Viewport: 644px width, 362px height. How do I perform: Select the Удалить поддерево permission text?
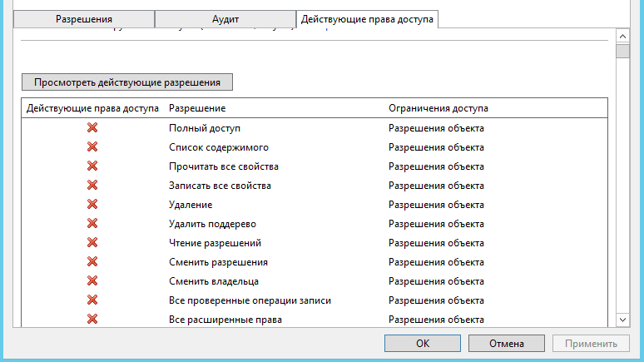pyautogui.click(x=212, y=224)
